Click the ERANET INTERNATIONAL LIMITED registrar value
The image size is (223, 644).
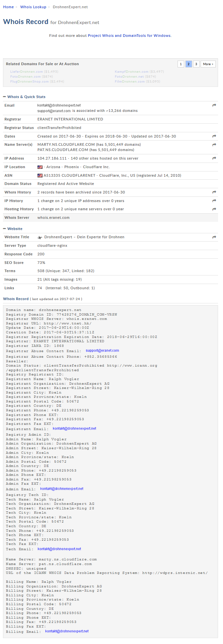(x=70, y=119)
